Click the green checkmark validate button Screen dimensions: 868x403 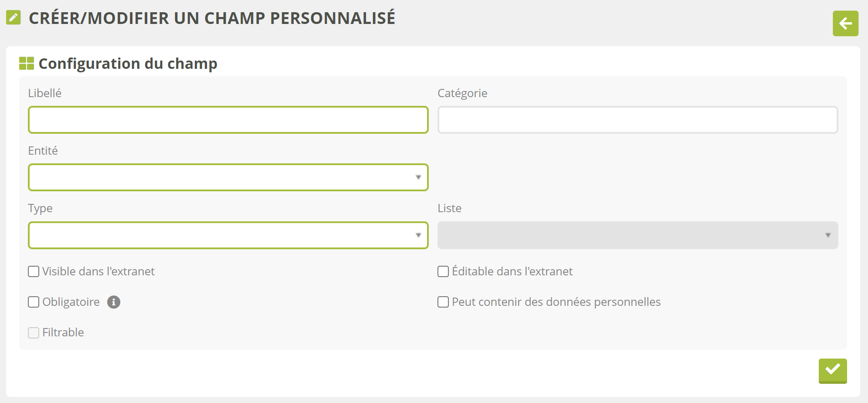832,370
